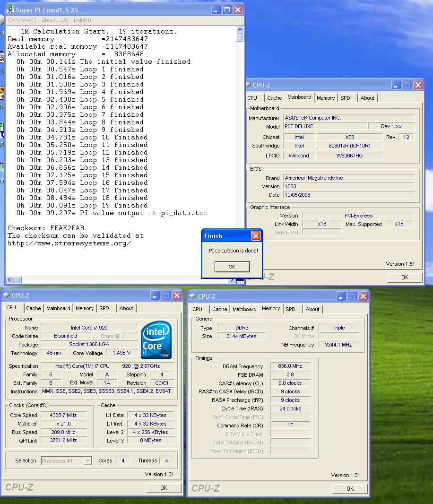Image resolution: width=433 pixels, height=504 pixels.
Task: Open About...(A) menu in Super PI
Action: [x=55, y=20]
